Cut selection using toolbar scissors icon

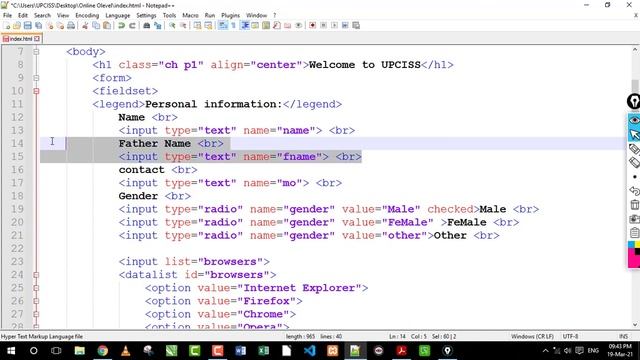pyautogui.click(x=85, y=25)
